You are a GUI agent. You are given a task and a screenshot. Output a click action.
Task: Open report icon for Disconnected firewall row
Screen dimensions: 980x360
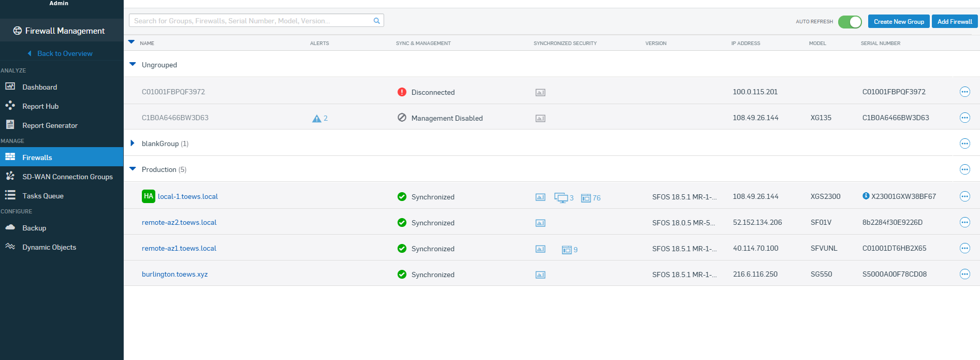tap(540, 93)
